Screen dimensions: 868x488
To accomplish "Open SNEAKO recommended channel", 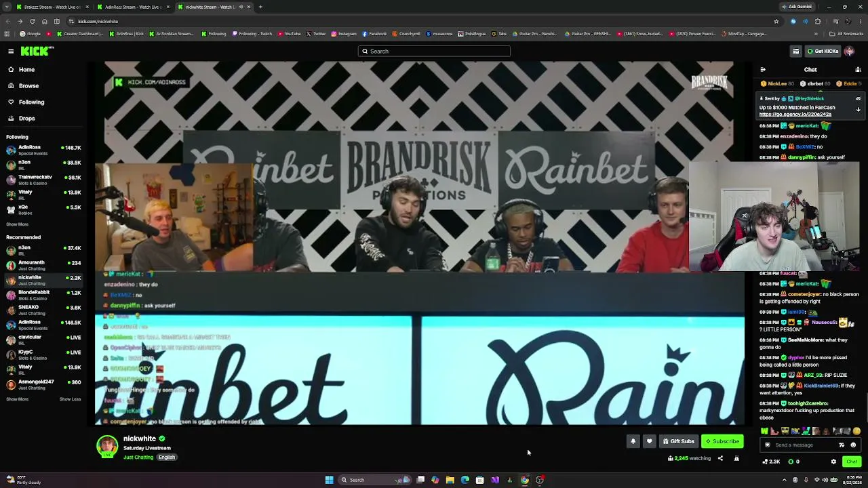I will pyautogui.click(x=43, y=310).
